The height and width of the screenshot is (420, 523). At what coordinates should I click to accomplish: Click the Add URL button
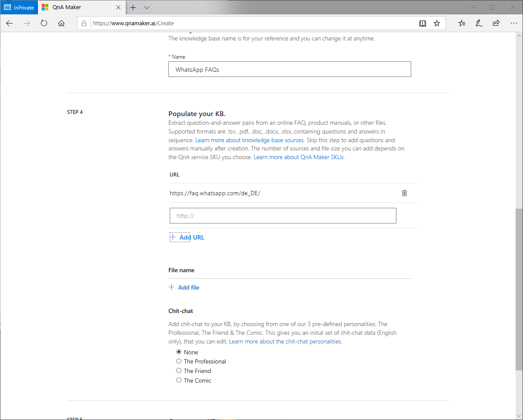[x=187, y=237]
